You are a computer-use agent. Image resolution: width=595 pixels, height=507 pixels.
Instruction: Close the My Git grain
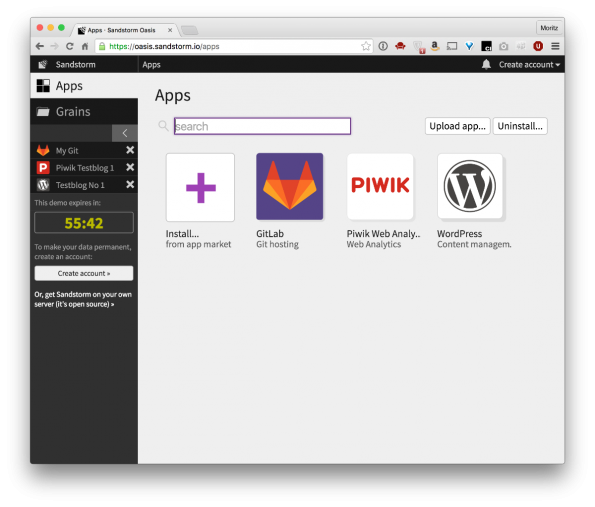[x=130, y=150]
